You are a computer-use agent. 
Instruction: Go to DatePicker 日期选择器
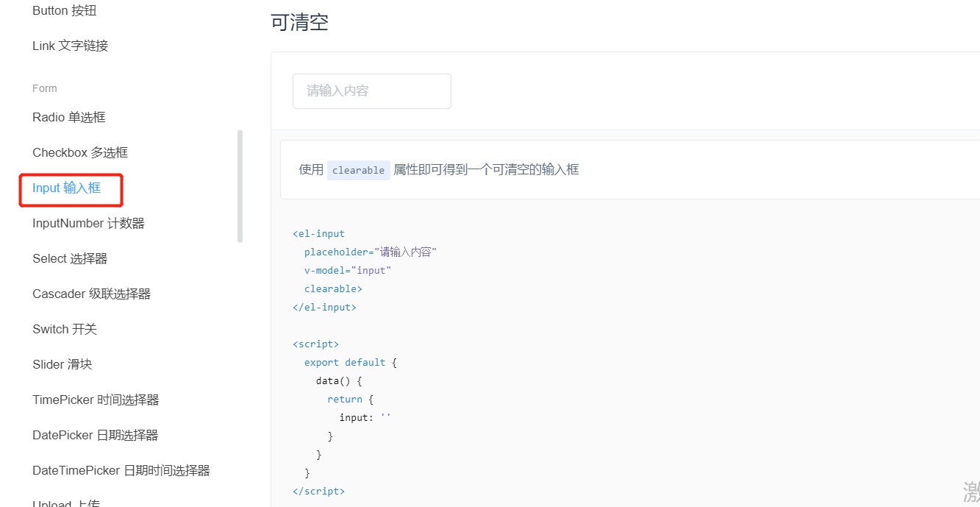tap(95, 435)
